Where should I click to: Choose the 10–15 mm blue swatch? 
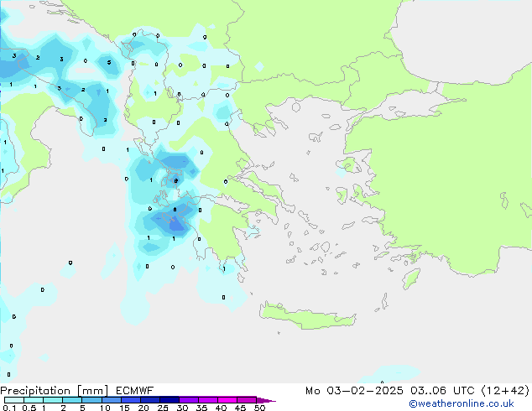[x=112, y=400]
